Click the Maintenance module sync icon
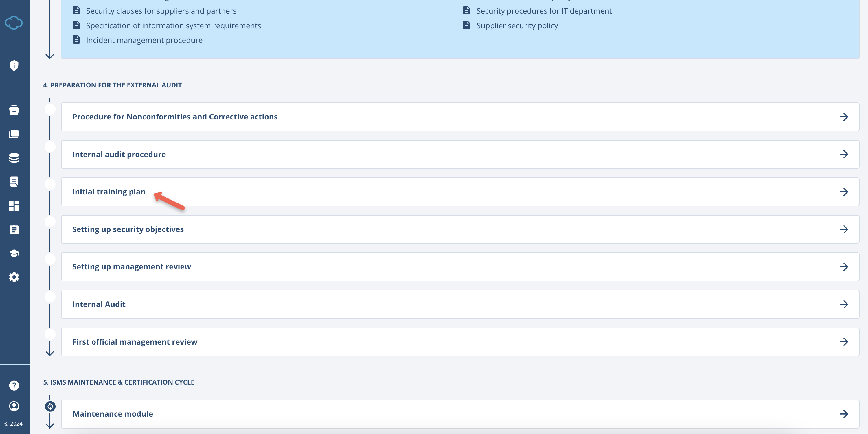 pyautogui.click(x=50, y=407)
